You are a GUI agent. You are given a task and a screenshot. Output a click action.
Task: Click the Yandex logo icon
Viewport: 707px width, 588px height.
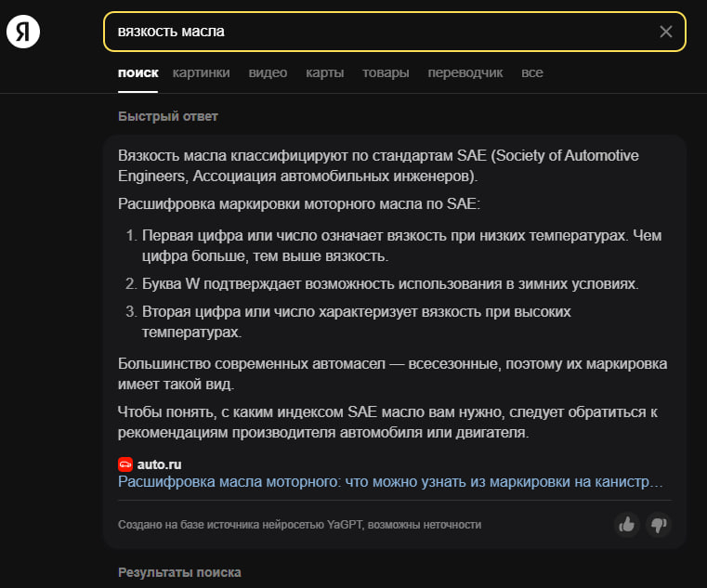(x=21, y=32)
